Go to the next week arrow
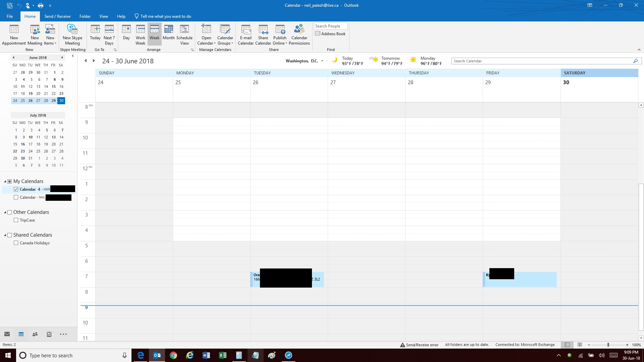Screen dimensions: 644x362 [94, 61]
